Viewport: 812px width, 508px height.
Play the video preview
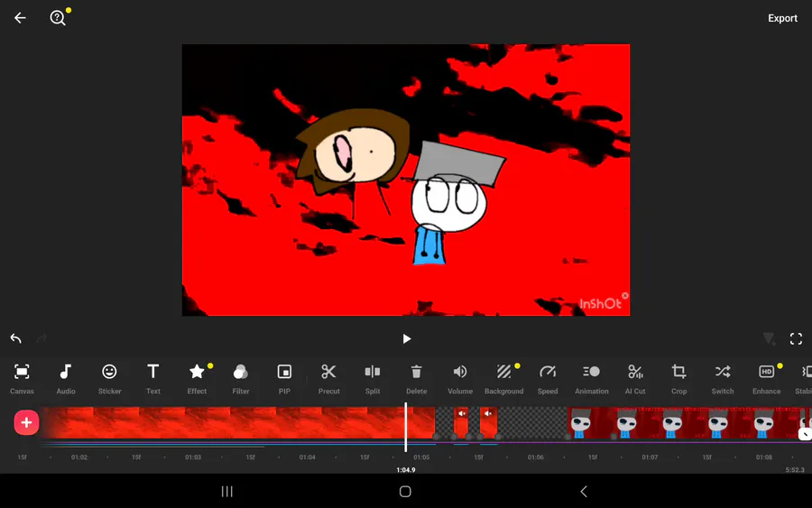(407, 338)
